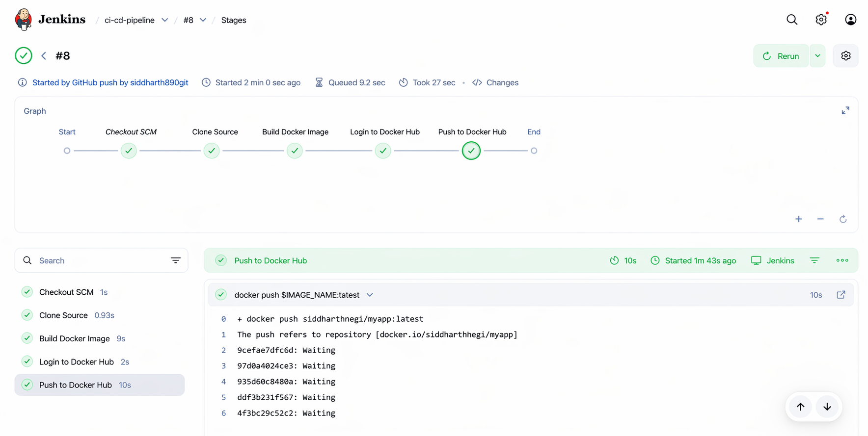868x436 pixels.
Task: Open ci-cd-pipeline breadcrumb link
Action: point(130,20)
